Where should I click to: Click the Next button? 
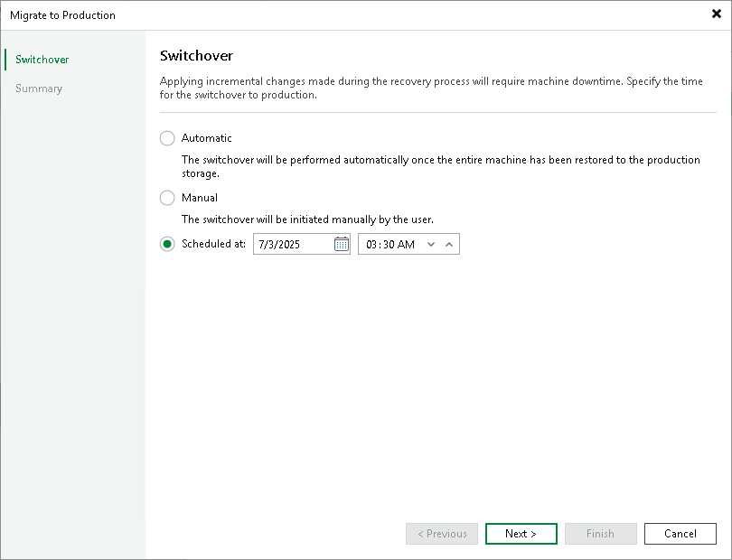(x=521, y=534)
